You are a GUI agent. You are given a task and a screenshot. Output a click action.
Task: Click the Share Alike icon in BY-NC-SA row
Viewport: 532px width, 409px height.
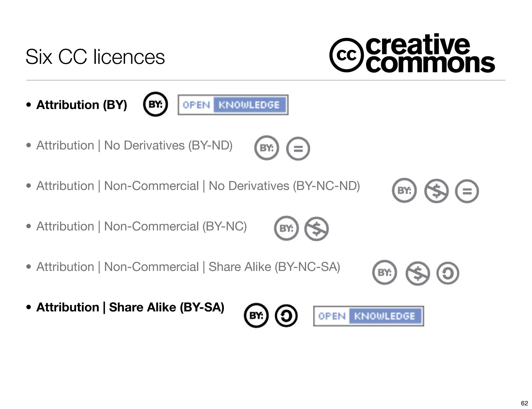[448, 273]
